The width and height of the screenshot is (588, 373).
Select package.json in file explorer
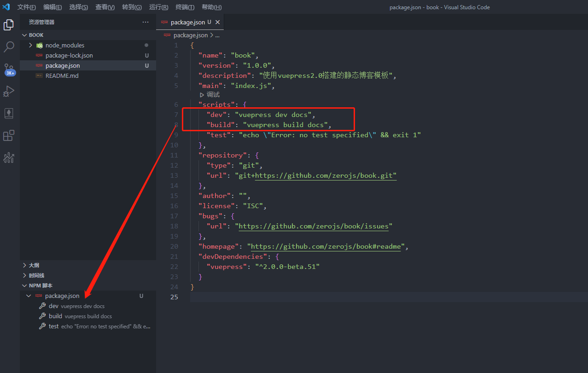pyautogui.click(x=88, y=66)
